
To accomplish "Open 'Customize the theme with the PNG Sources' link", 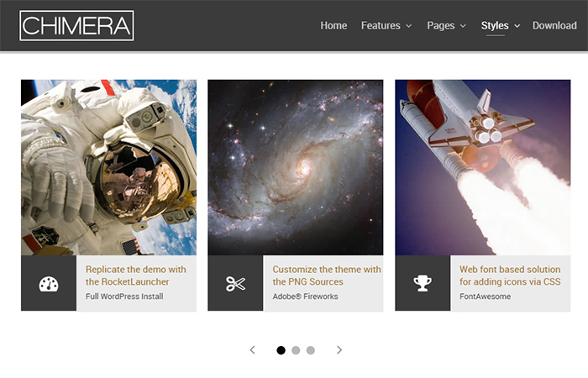I will click(x=327, y=276).
